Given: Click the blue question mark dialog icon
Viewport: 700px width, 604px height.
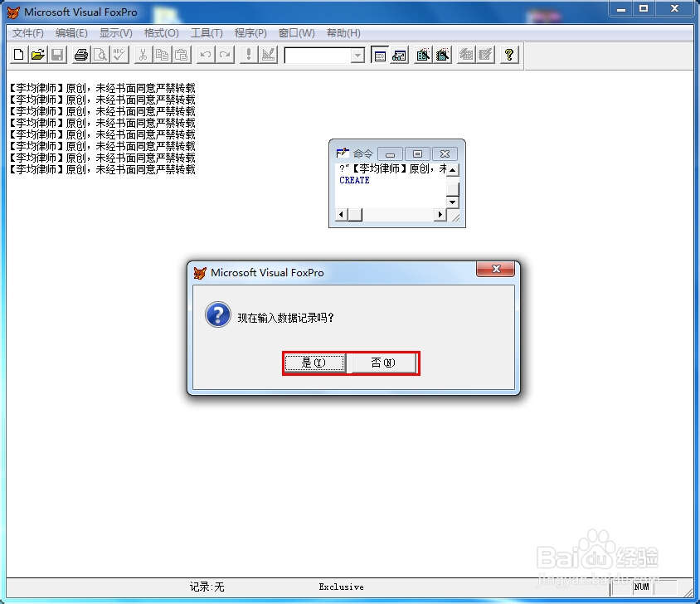Looking at the screenshot, I should point(218,314).
